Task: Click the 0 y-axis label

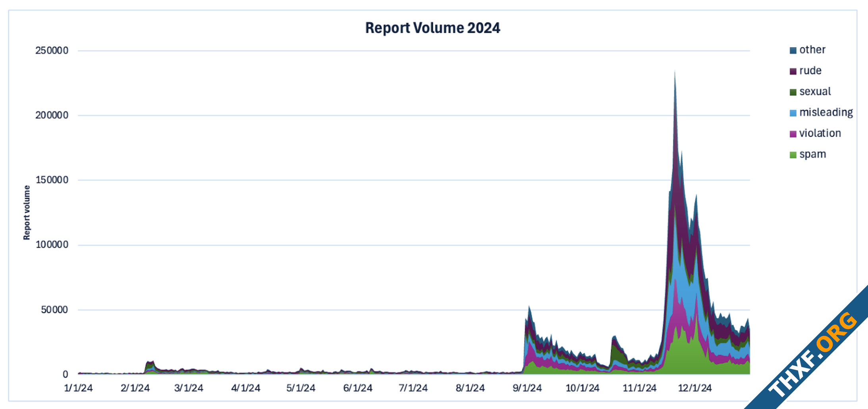Action: pos(65,374)
